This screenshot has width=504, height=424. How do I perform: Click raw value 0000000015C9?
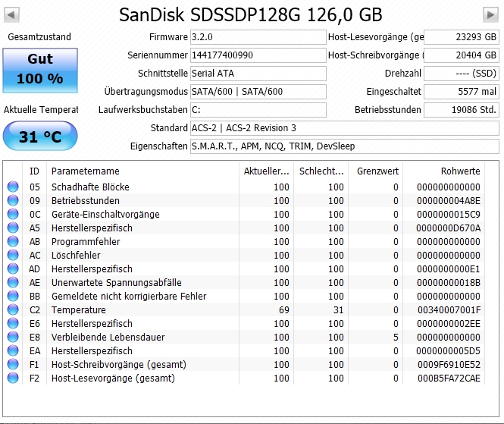[x=449, y=214]
